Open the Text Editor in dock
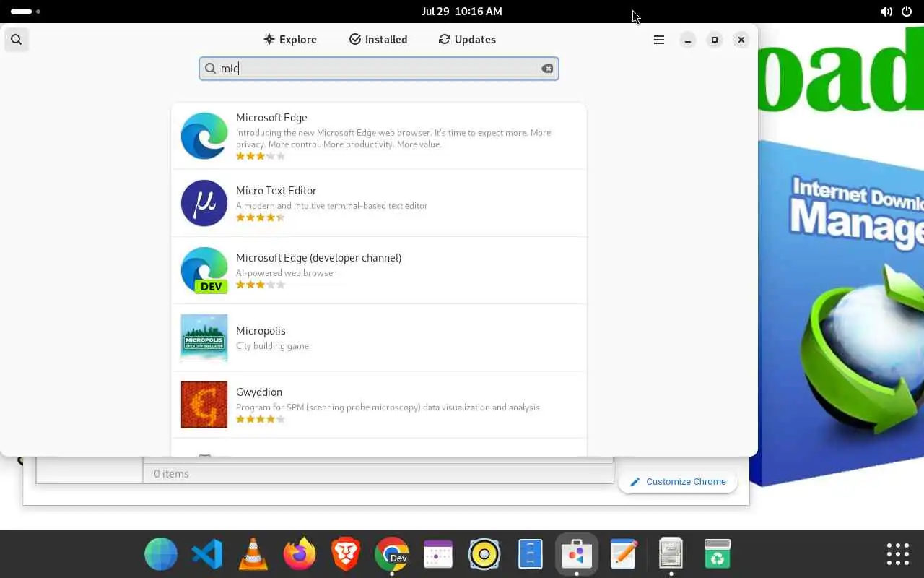 pos(623,555)
